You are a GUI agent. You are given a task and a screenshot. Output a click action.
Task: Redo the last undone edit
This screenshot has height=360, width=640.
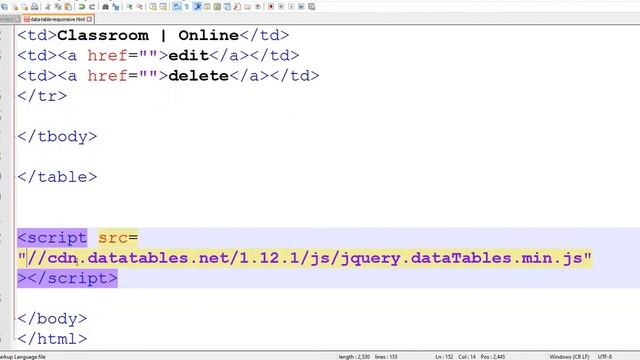coord(92,7)
